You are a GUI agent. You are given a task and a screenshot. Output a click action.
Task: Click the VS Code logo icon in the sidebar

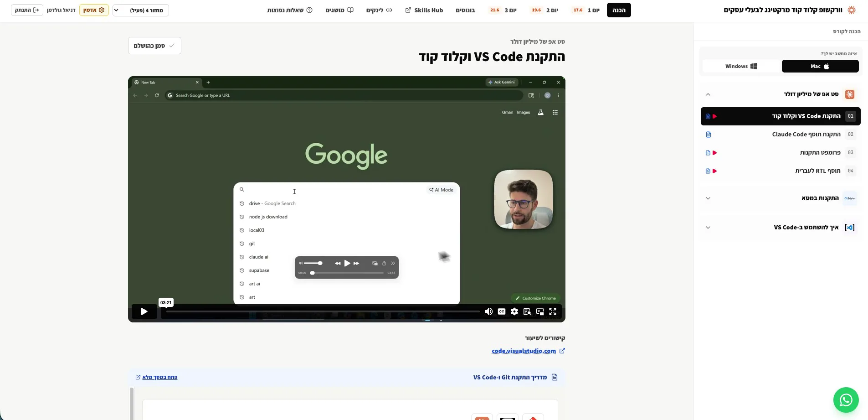(850, 228)
